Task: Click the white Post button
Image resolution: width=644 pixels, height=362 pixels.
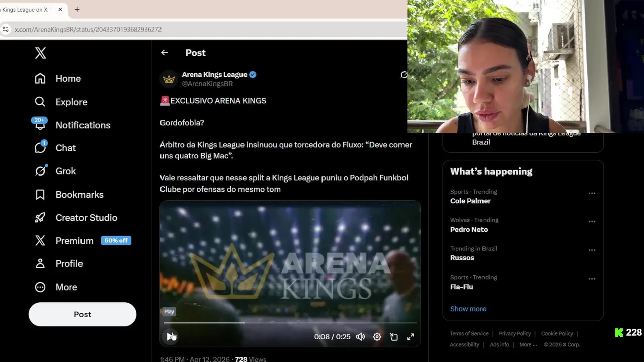Action: [83, 314]
